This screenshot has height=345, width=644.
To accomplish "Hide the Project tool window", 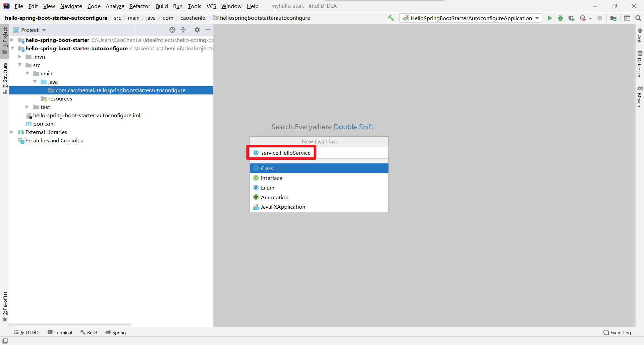I will click(208, 30).
